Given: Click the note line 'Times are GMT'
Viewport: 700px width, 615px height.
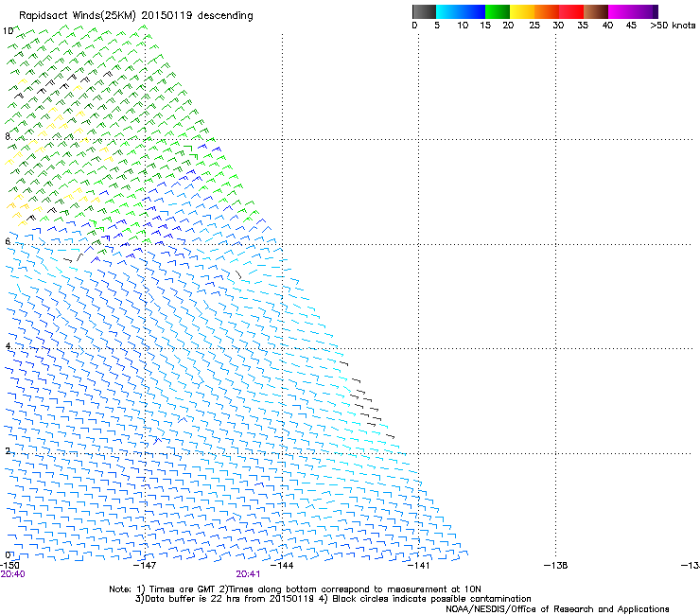Looking at the screenshot, I should coord(182,589).
